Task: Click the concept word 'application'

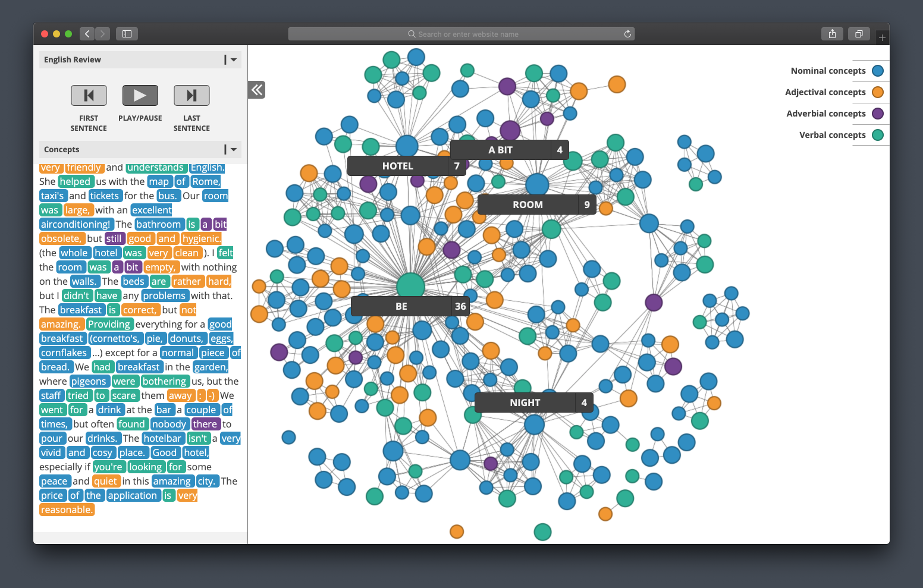Action: 133,495
